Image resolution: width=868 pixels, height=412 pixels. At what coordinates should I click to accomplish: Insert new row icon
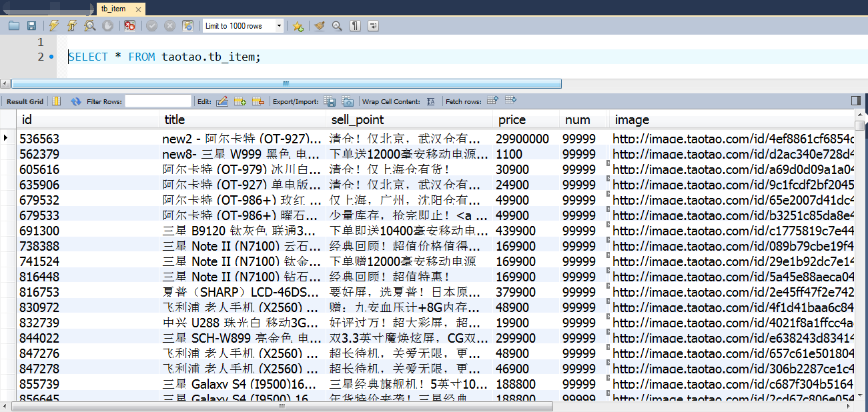[240, 101]
